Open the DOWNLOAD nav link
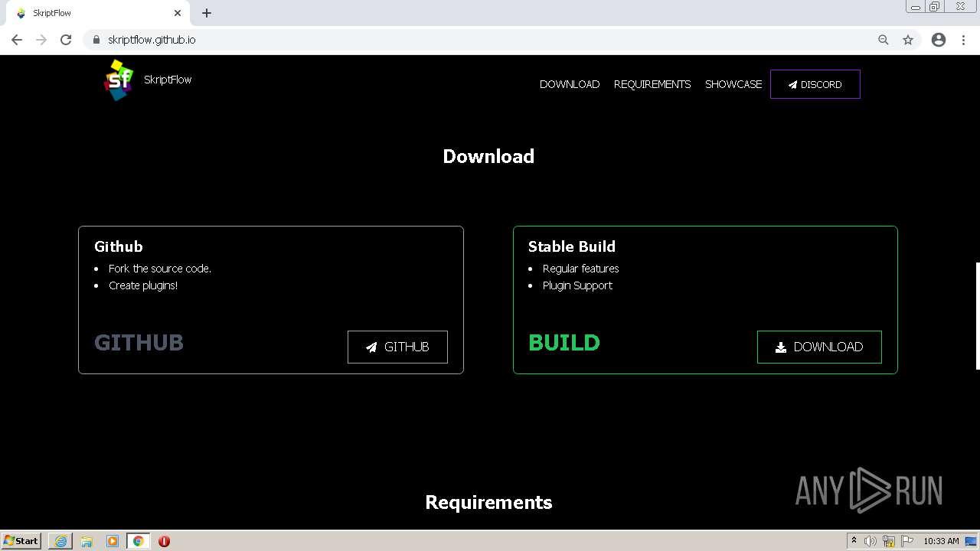 click(570, 84)
